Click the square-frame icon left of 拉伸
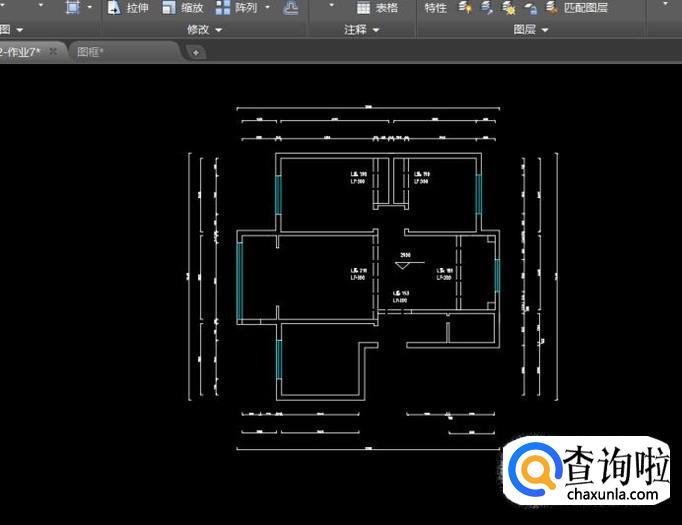The width and height of the screenshot is (682, 525). tap(73, 7)
